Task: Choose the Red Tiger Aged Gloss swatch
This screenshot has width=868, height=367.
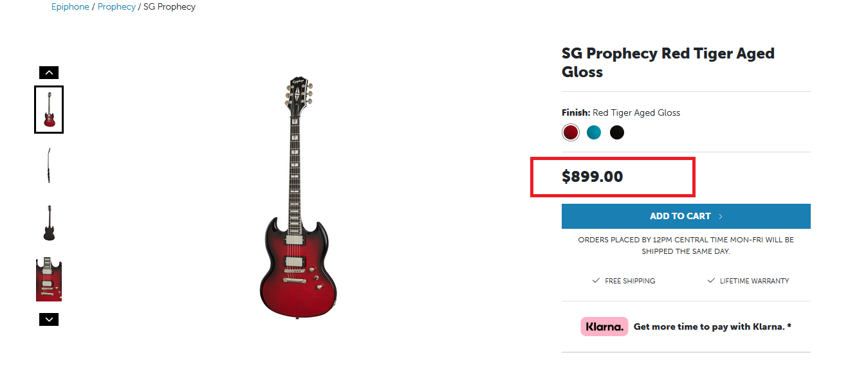Action: 571,132
